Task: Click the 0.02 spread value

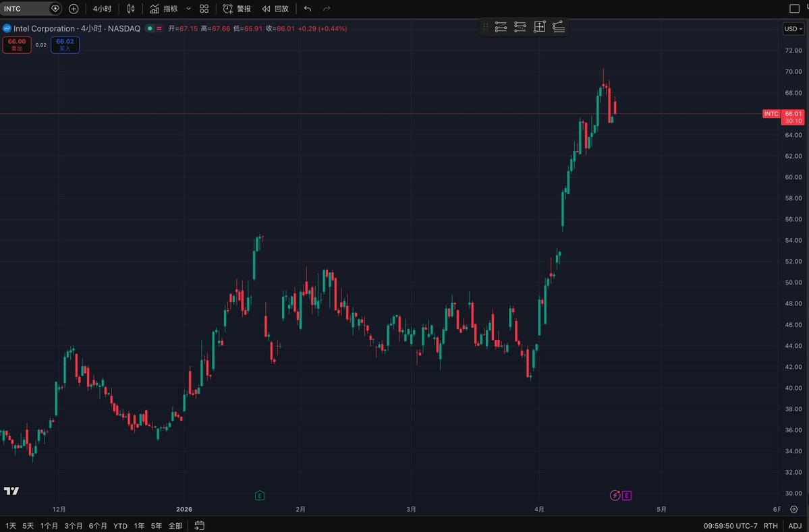Action: [x=40, y=45]
